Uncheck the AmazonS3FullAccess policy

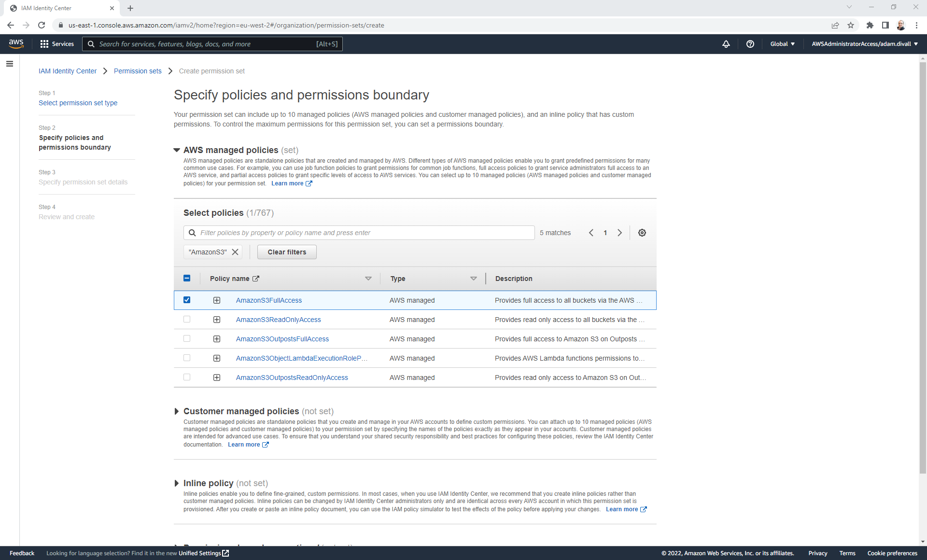[x=187, y=300]
